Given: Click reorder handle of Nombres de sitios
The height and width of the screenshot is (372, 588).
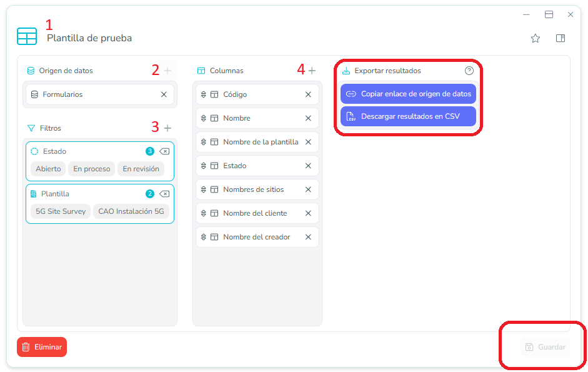Looking at the screenshot, I should point(204,189).
